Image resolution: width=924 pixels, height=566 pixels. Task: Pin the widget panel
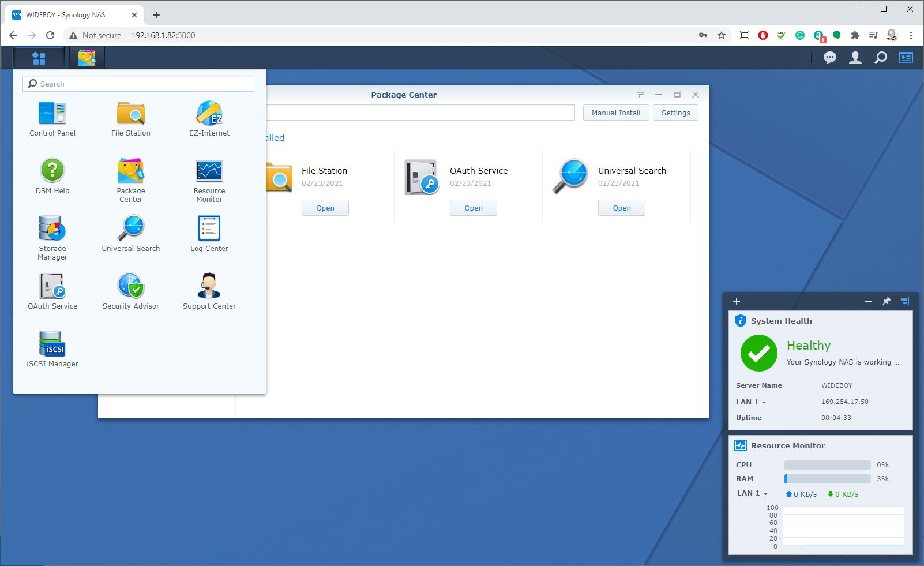(x=887, y=301)
